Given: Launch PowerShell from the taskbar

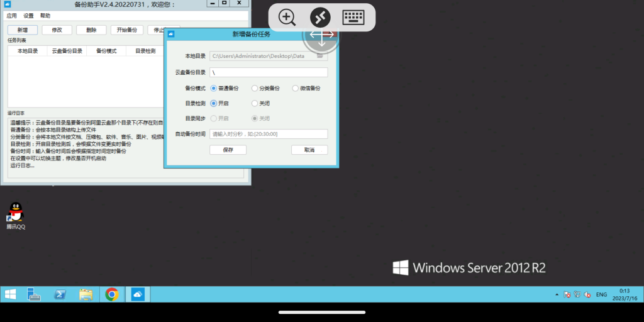Looking at the screenshot, I should pyautogui.click(x=61, y=294).
